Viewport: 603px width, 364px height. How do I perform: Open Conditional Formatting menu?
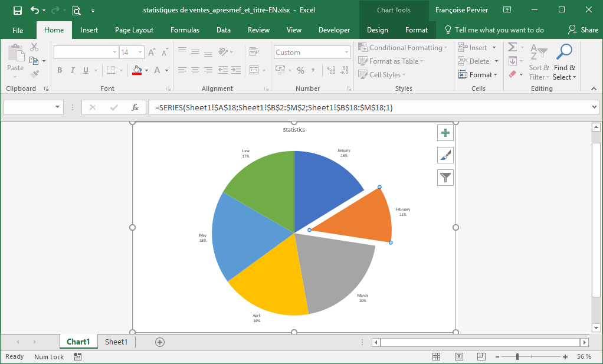[x=403, y=48]
